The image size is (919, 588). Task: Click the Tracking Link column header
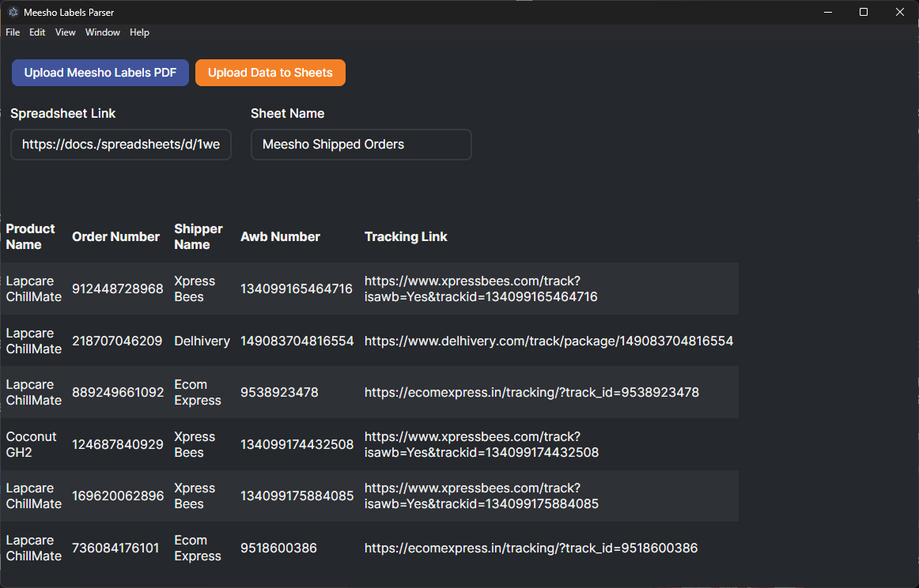(x=406, y=236)
